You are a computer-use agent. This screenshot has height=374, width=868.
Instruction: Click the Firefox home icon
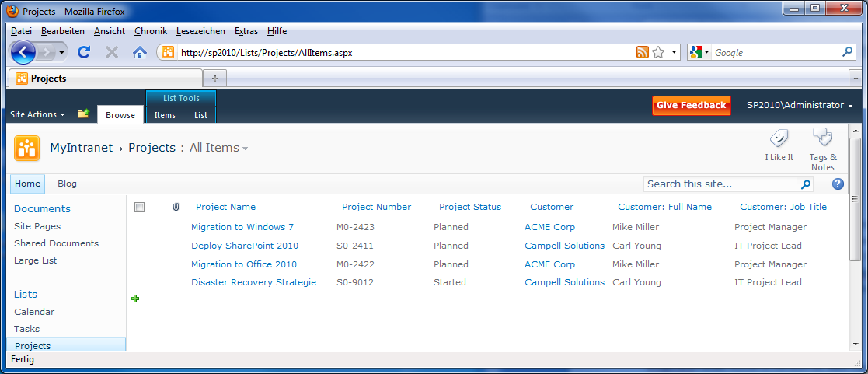pyautogui.click(x=140, y=52)
